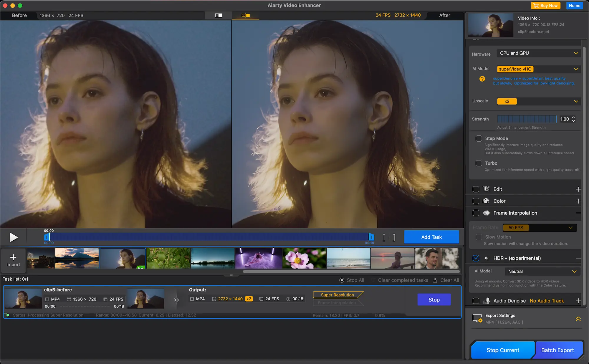Switch to single-view preview mode icon
This screenshot has height=364, width=589.
219,15
